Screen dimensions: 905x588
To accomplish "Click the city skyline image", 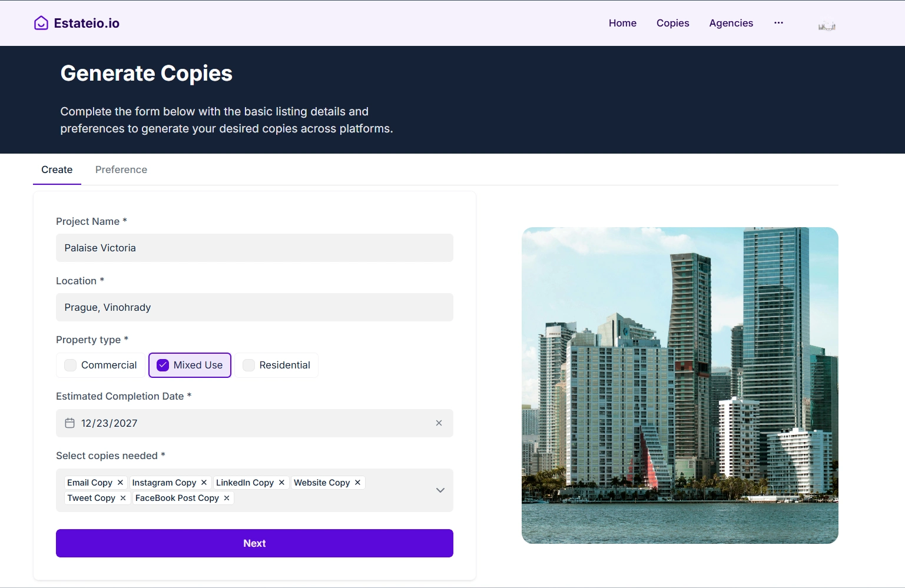I will tap(679, 386).
